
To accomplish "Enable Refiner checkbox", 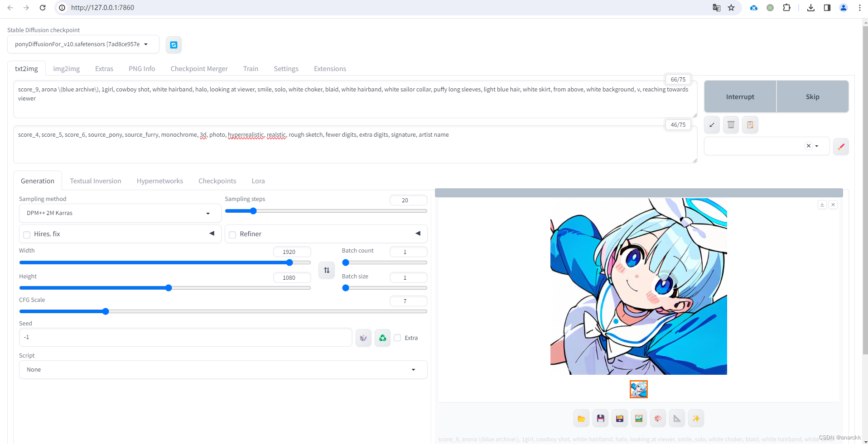I will pyautogui.click(x=232, y=234).
